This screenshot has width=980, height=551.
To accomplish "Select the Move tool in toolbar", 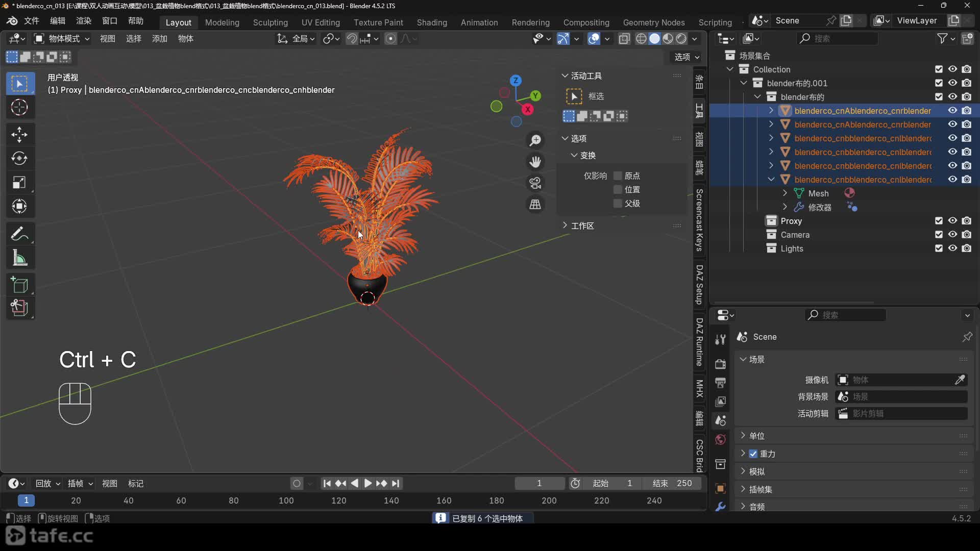I will pos(19,135).
